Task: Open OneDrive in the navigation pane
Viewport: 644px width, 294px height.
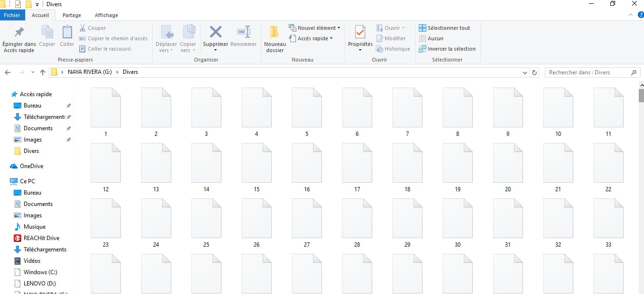Action: click(31, 166)
